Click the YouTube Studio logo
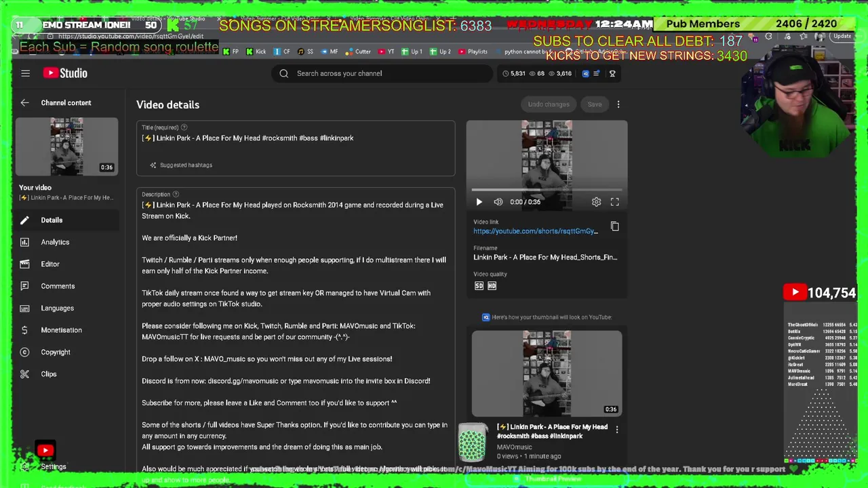868x488 pixels. (x=65, y=73)
